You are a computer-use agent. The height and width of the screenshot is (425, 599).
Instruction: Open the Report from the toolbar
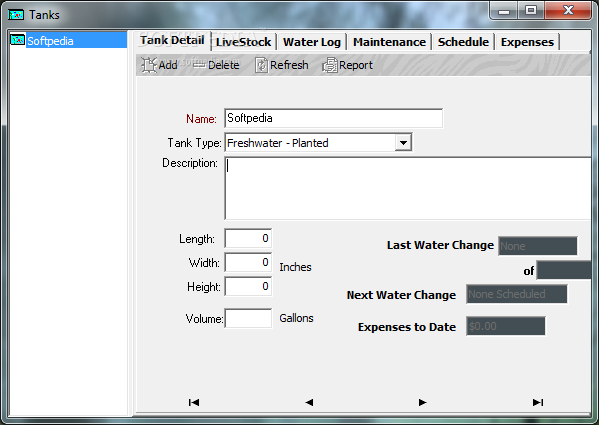click(x=347, y=65)
